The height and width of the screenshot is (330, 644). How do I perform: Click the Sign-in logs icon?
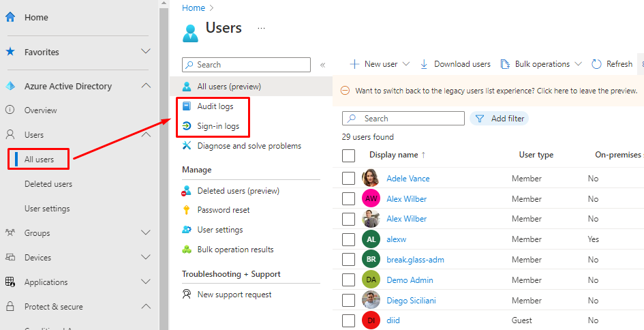pos(187,126)
